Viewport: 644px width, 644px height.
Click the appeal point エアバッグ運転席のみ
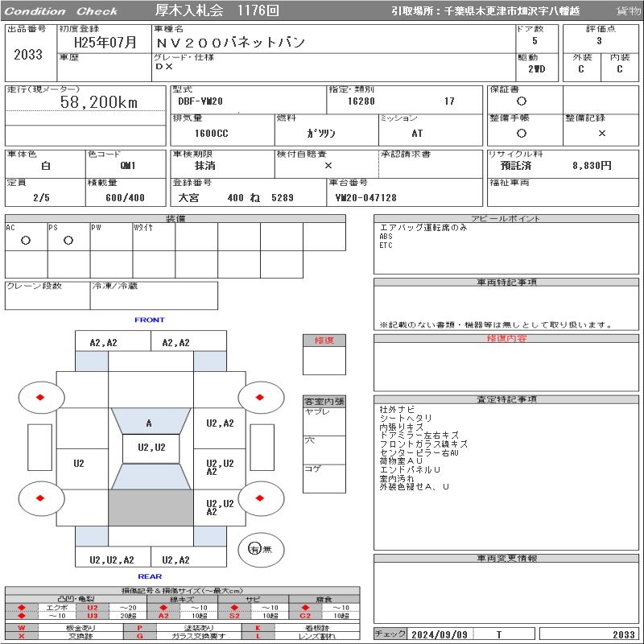(x=423, y=228)
